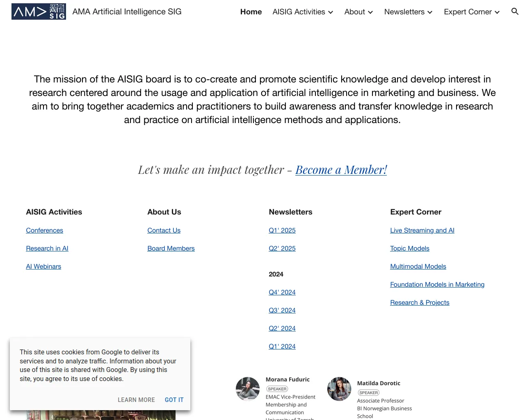The image size is (525, 420).
Task: Open Foundation Models in Marketing link
Action: click(x=437, y=285)
